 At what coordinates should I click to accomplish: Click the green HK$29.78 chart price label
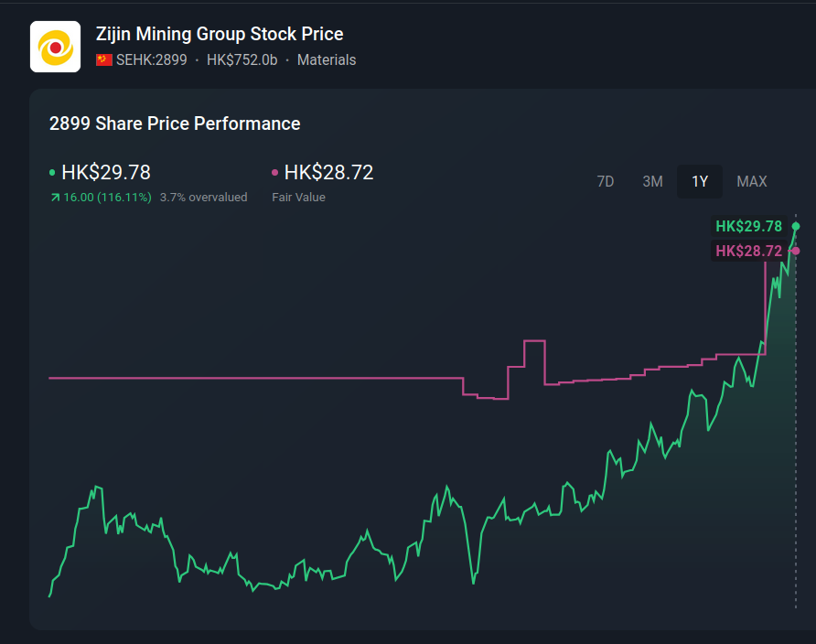pos(748,226)
